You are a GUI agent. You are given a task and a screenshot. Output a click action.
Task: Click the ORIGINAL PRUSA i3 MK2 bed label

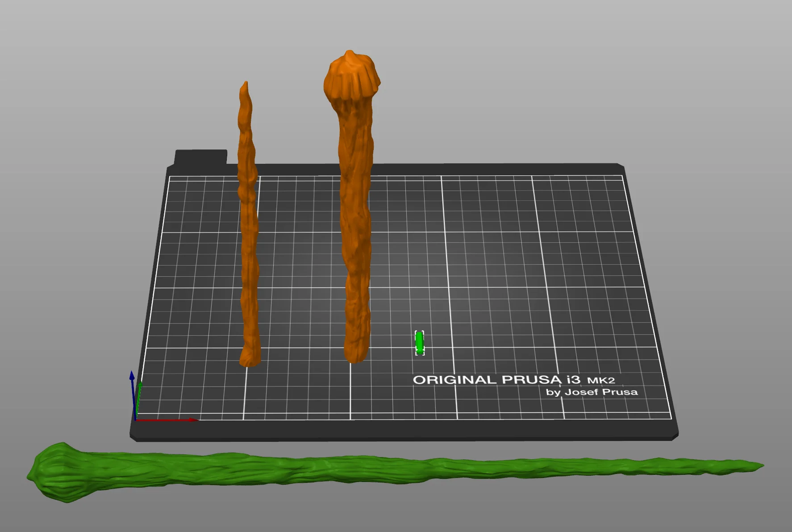(514, 380)
